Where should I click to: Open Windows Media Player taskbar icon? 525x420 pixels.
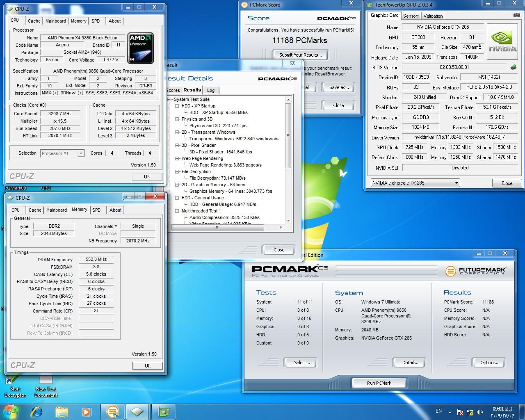86,411
